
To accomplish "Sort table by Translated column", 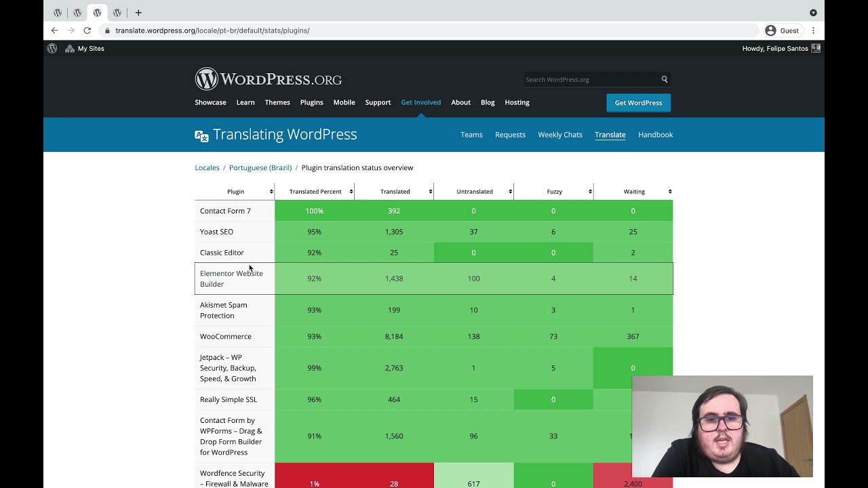I will (395, 191).
